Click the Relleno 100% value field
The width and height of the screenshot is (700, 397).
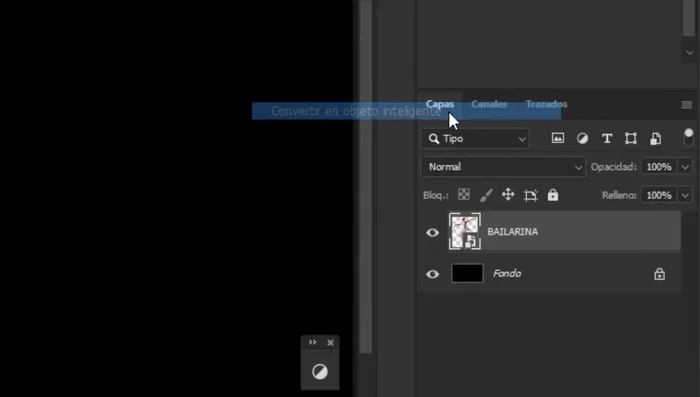pos(659,195)
